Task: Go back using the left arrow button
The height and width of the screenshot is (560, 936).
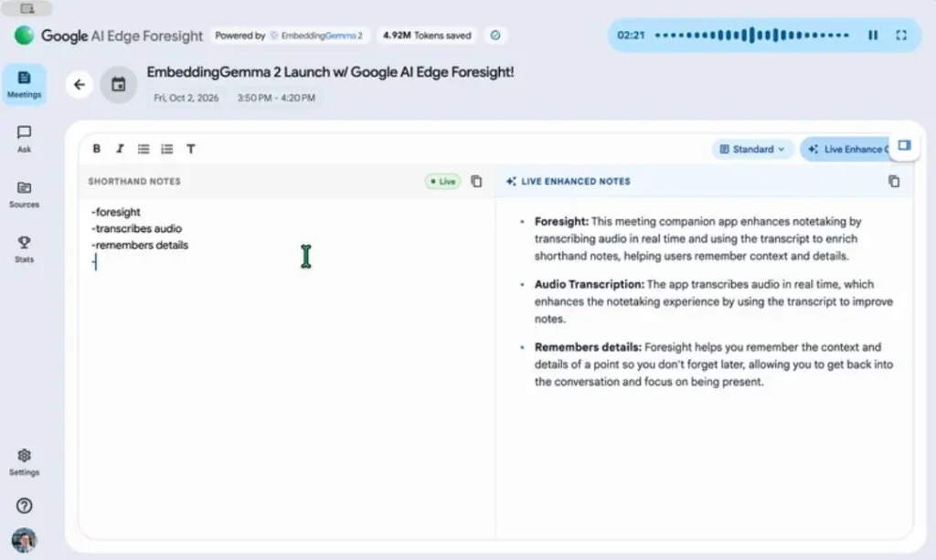Action: coord(80,85)
